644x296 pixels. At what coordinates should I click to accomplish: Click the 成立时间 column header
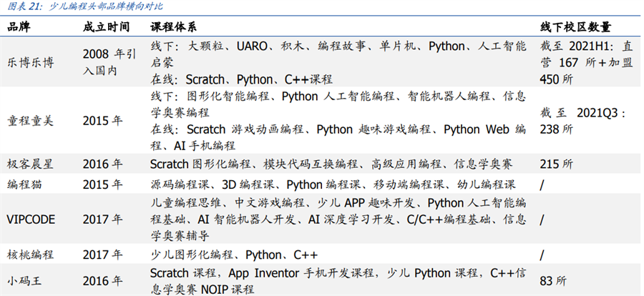[106, 27]
